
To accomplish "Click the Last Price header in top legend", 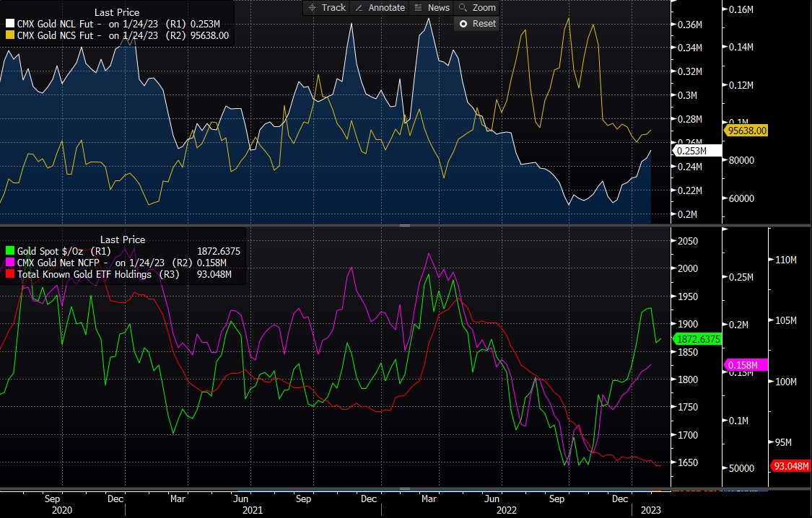I will point(116,12).
